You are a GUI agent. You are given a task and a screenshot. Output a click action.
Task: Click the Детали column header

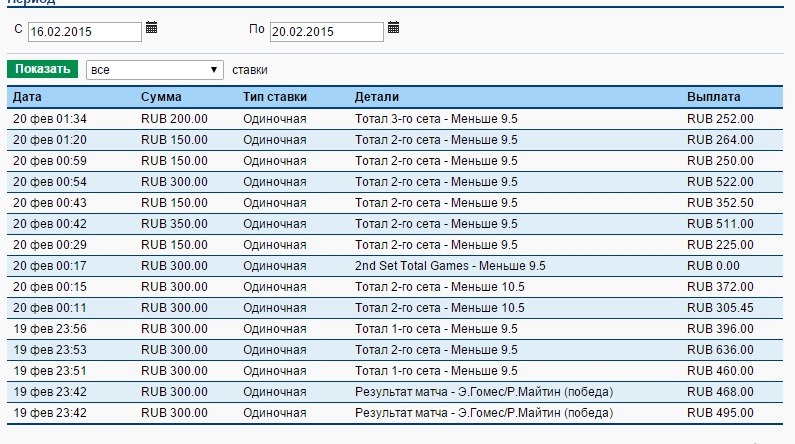(377, 97)
